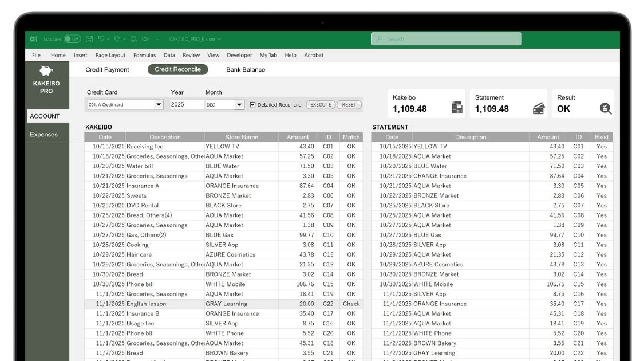Image resolution: width=644 pixels, height=361 pixels.
Task: Click the Excel app icon in title bar
Action: 33,38
